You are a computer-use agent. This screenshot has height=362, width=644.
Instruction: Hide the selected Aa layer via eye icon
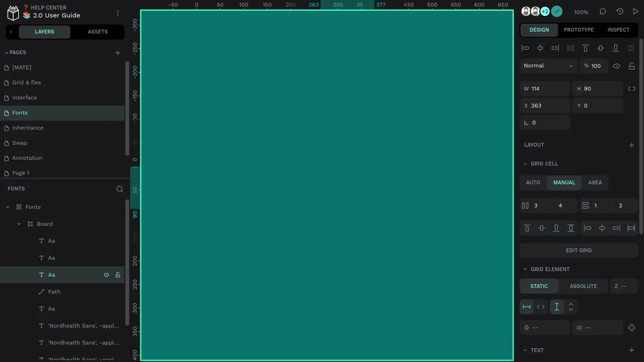point(107,275)
